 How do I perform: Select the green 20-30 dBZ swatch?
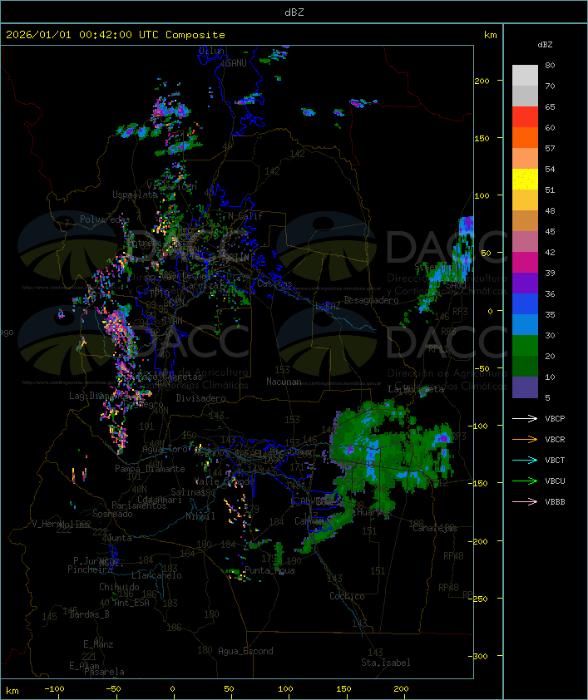[x=525, y=345]
